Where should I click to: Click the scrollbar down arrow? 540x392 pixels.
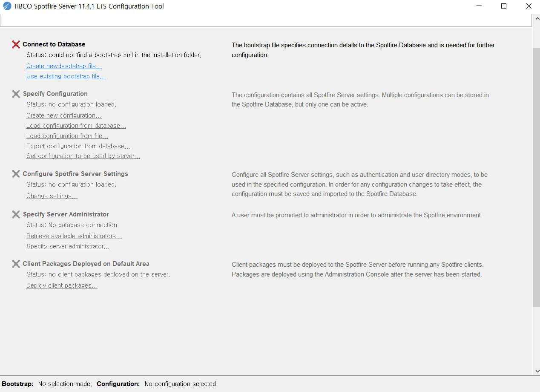pyautogui.click(x=536, y=371)
